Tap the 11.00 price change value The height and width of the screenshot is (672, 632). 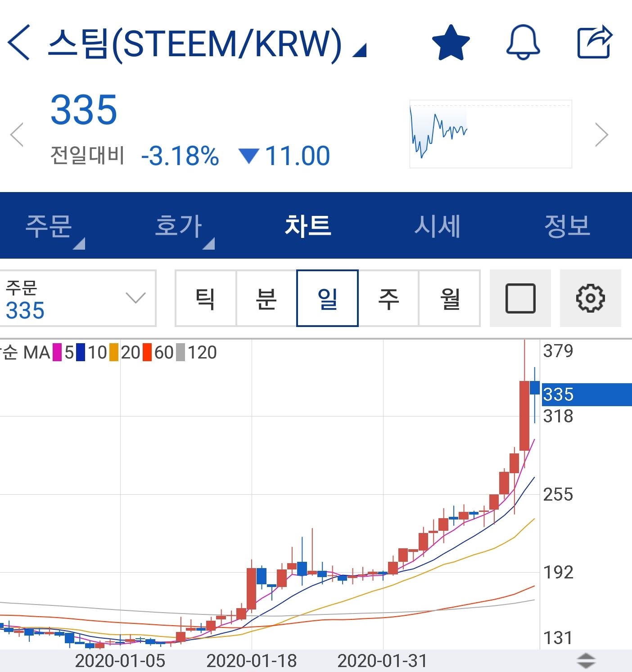[x=298, y=156]
